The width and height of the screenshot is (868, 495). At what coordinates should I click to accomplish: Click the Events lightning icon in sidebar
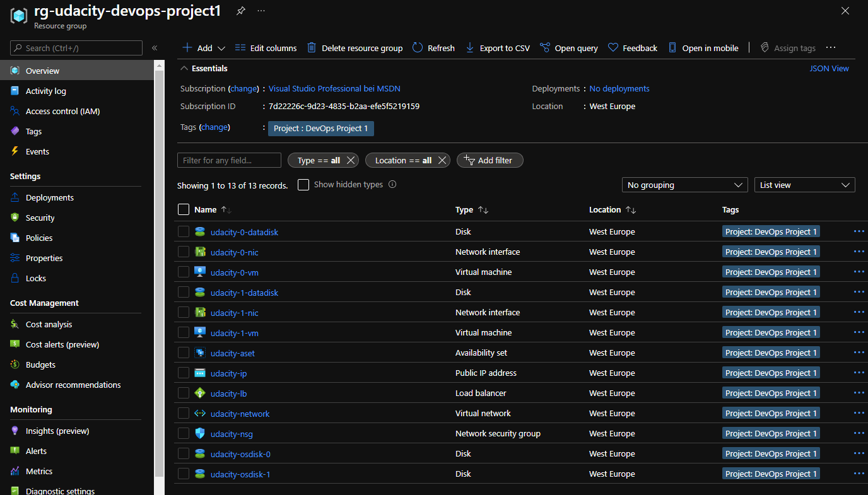[15, 151]
